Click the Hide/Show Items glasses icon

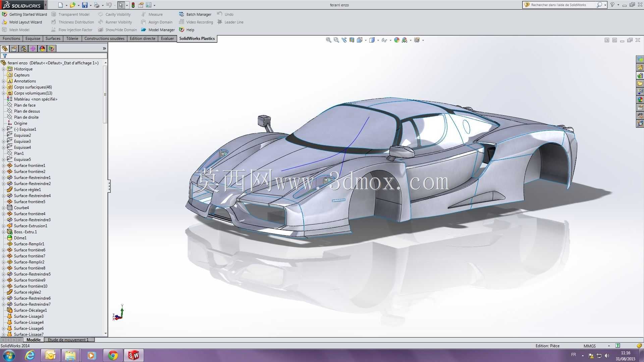pos(384,40)
